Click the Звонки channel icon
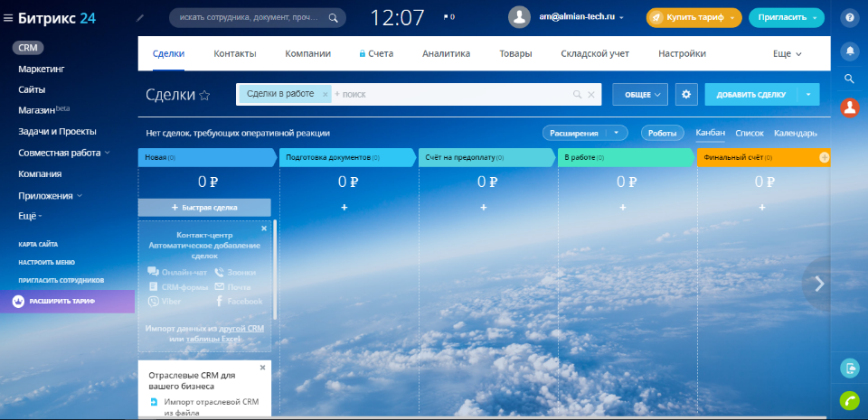Image resolution: width=868 pixels, height=420 pixels. tap(219, 272)
